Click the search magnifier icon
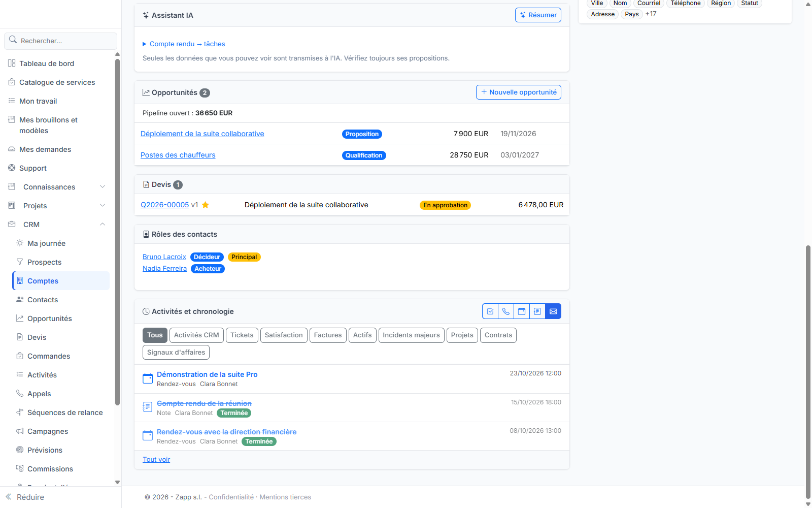Viewport: 812px width, 508px height. coord(13,40)
